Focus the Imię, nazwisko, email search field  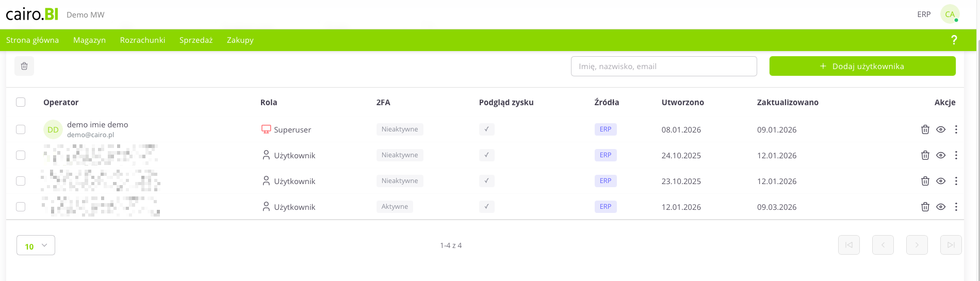coord(663,66)
